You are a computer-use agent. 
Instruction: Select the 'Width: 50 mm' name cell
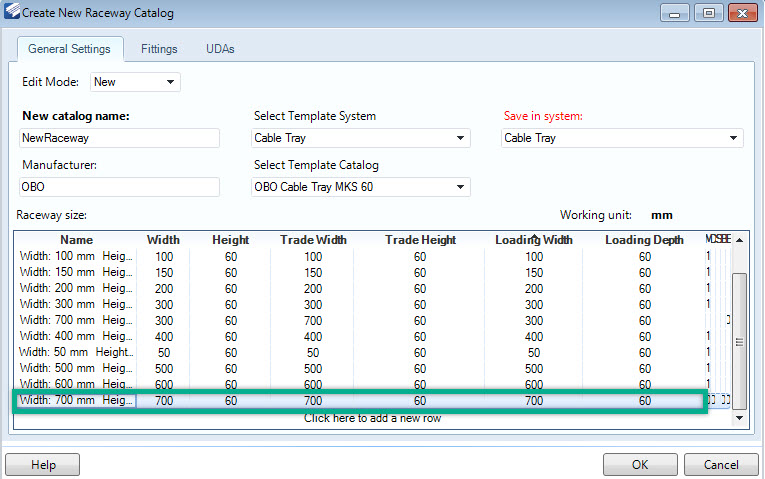tap(76, 352)
